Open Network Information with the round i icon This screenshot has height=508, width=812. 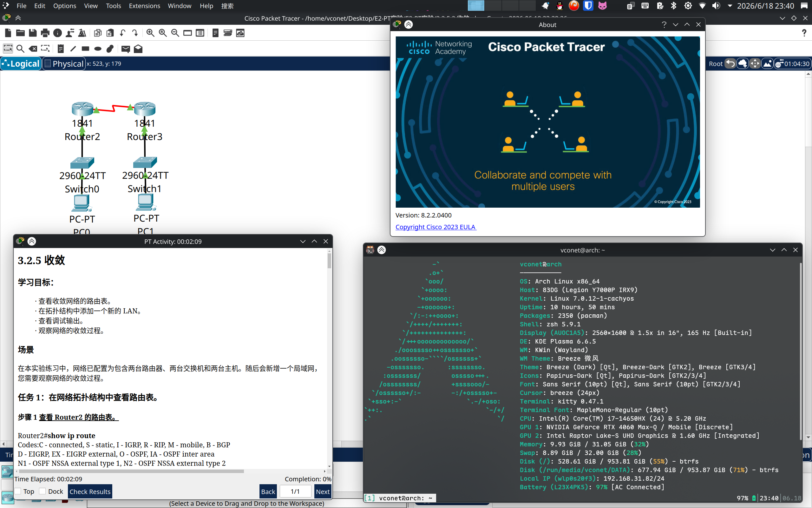58,33
